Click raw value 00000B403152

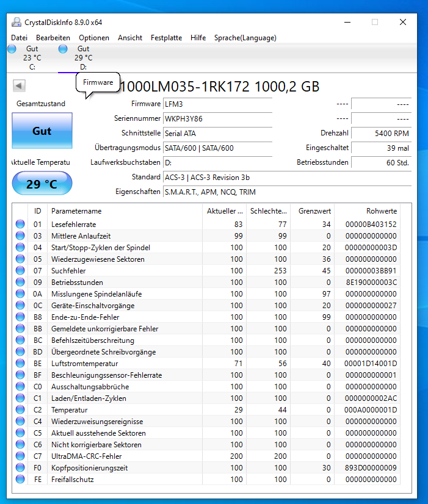point(371,225)
